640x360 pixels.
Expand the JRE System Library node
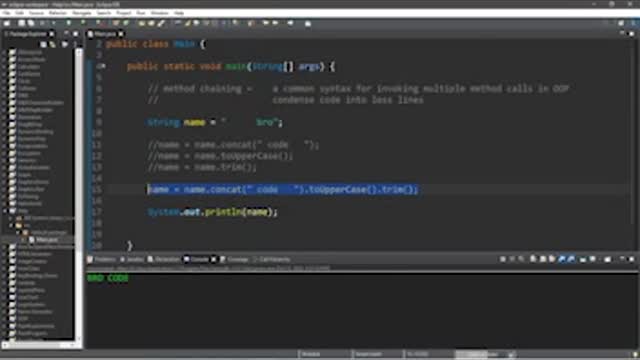[x=11, y=218]
